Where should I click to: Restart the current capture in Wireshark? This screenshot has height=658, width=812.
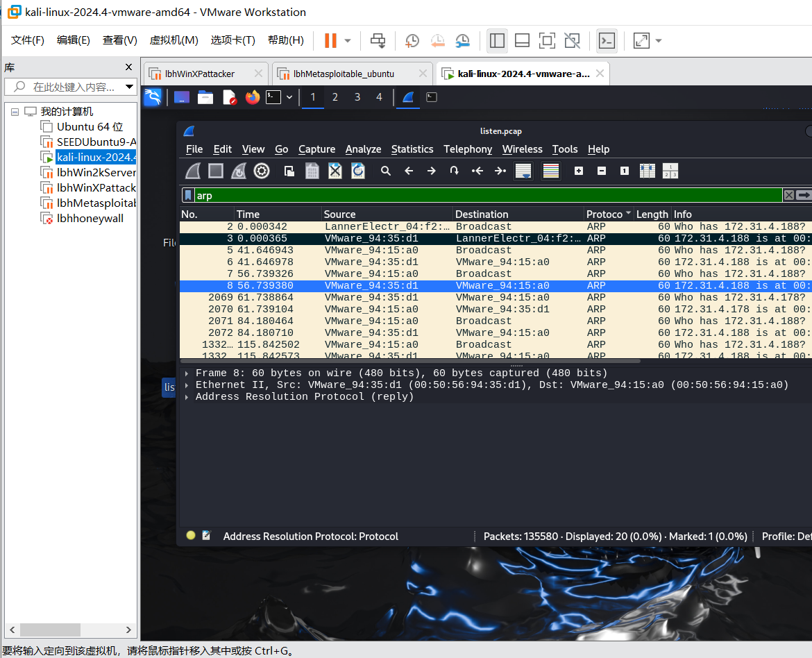click(x=239, y=171)
